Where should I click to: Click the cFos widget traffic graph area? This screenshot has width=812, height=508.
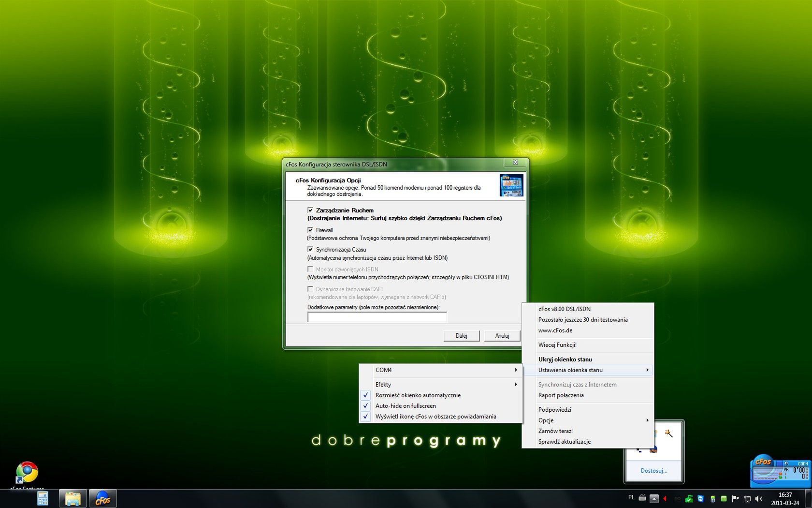[766, 473]
